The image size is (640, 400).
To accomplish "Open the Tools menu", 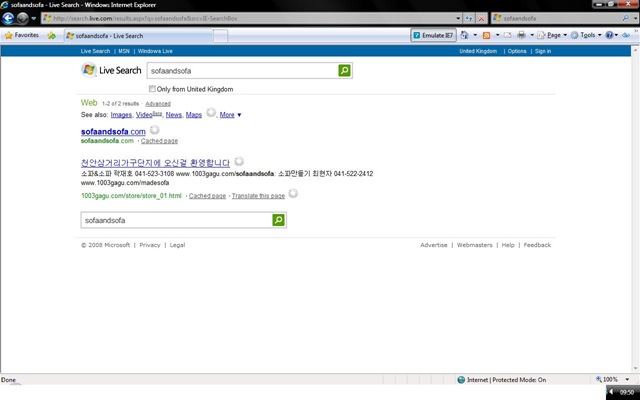I will (x=586, y=35).
